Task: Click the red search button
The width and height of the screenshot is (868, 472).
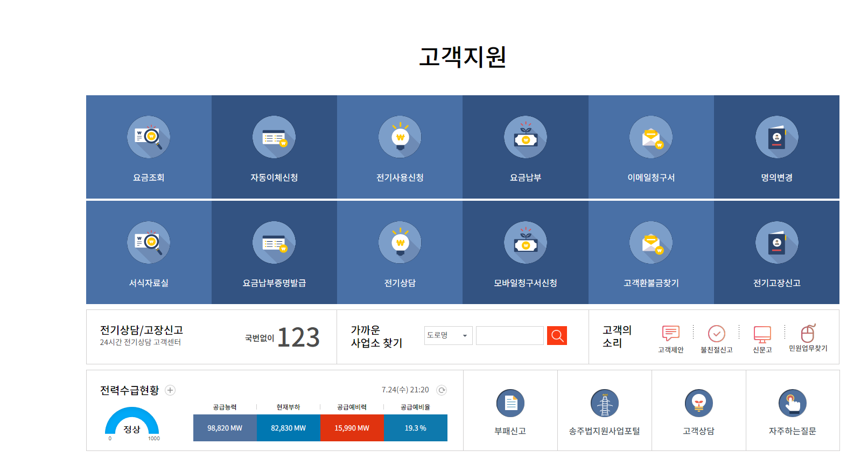Action: pos(557,335)
